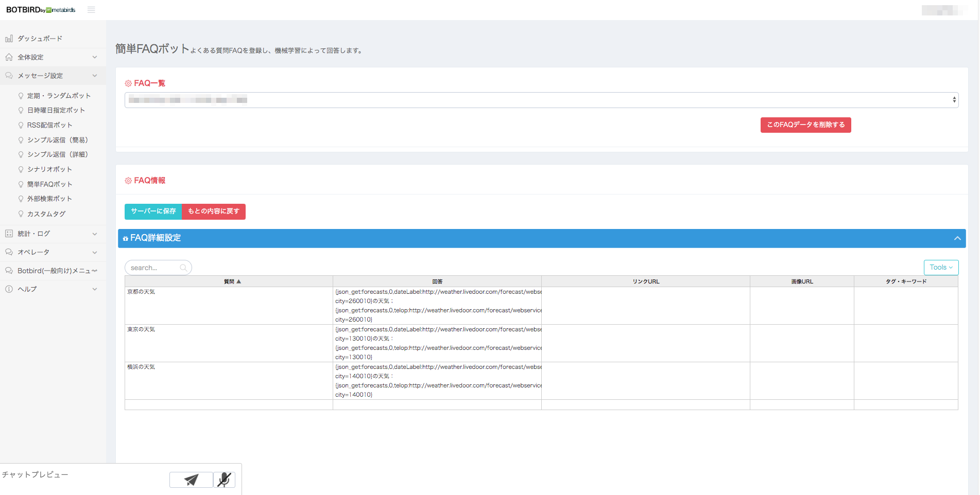The image size is (980, 495).
Task: Click the gear icon beside FAQ一覧
Action: click(x=128, y=83)
